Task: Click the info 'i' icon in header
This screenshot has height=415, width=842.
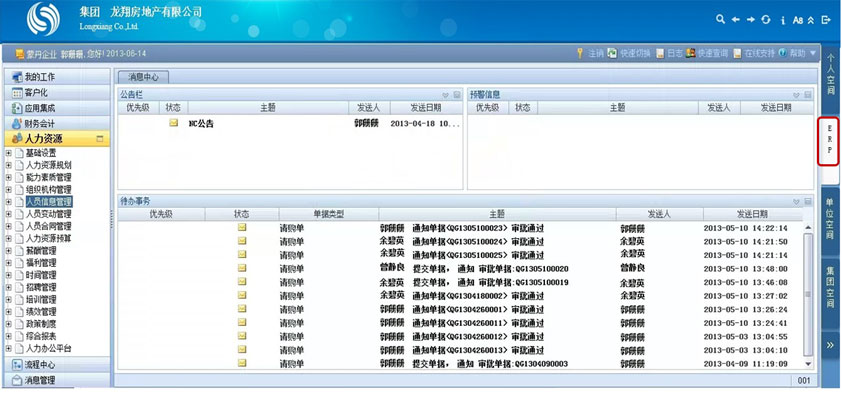Action: pos(781,20)
